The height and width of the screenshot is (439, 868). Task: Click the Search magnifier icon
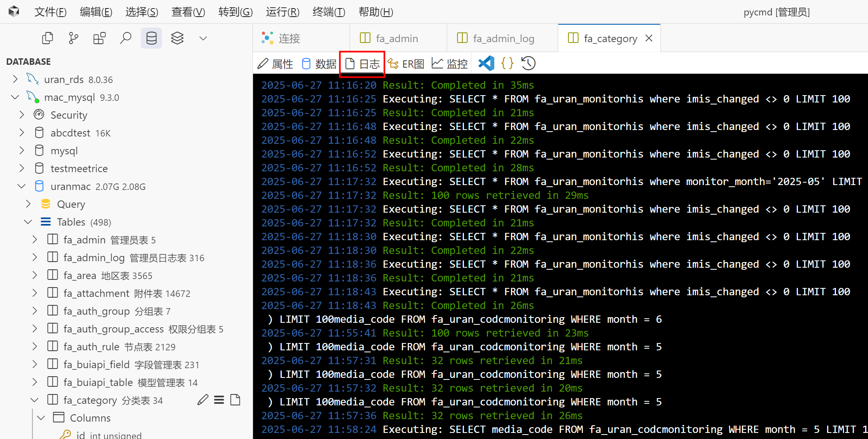(x=126, y=38)
